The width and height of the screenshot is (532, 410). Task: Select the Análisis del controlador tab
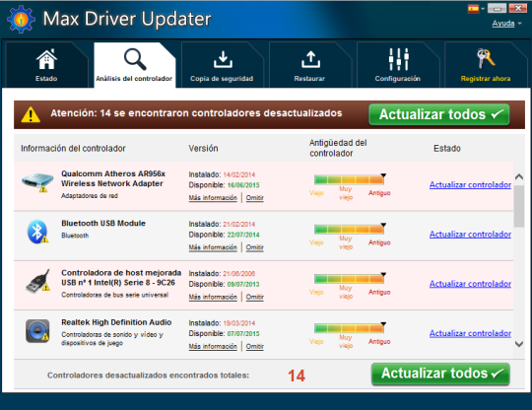coord(134,64)
